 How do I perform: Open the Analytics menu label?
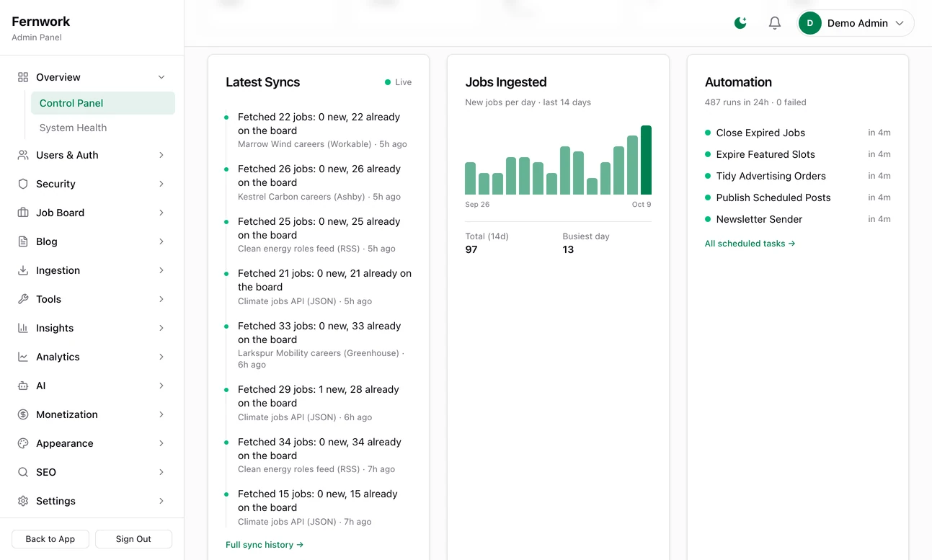click(x=58, y=357)
